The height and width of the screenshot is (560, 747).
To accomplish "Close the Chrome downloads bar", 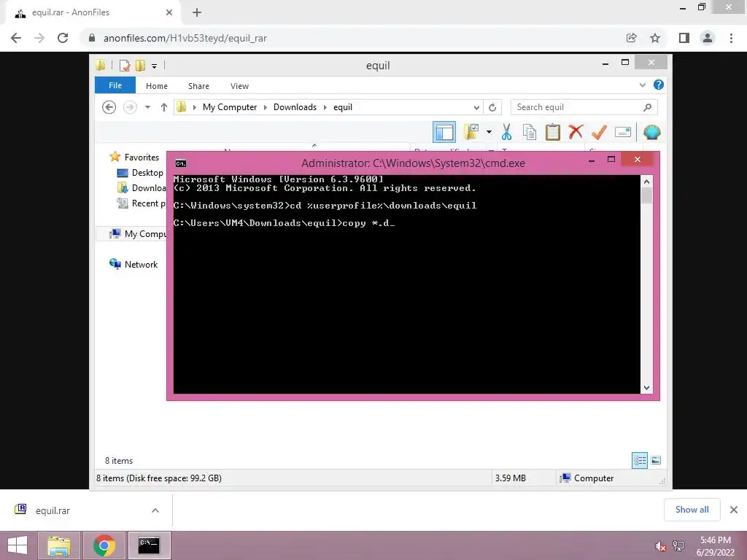I will pos(734,510).
